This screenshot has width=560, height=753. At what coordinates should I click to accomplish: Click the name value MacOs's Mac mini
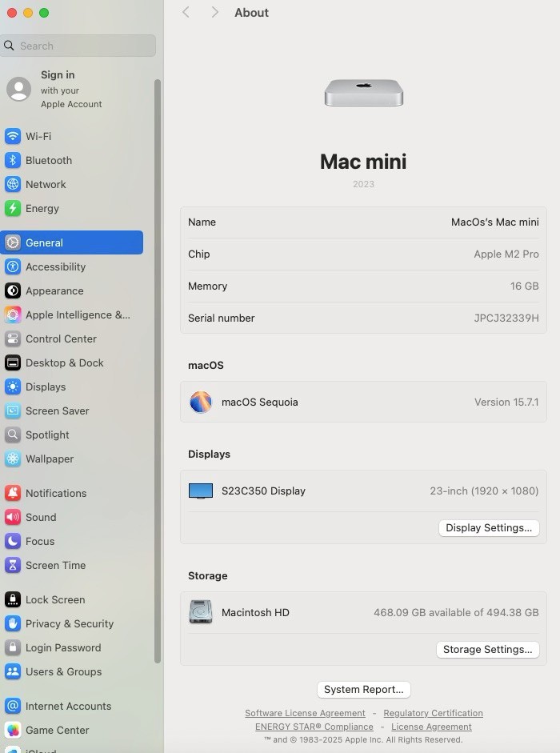494,222
